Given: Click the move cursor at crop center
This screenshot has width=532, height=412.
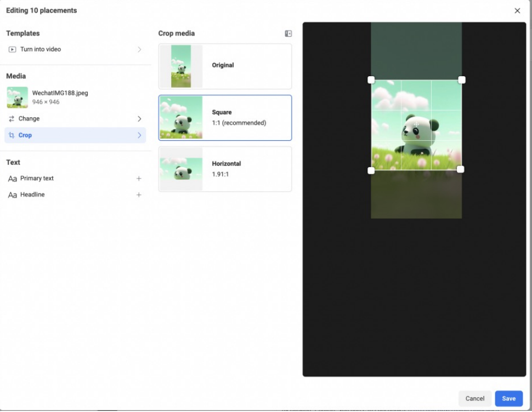Looking at the screenshot, I should [416, 125].
